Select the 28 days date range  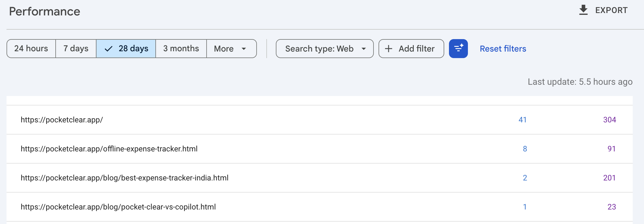point(126,49)
